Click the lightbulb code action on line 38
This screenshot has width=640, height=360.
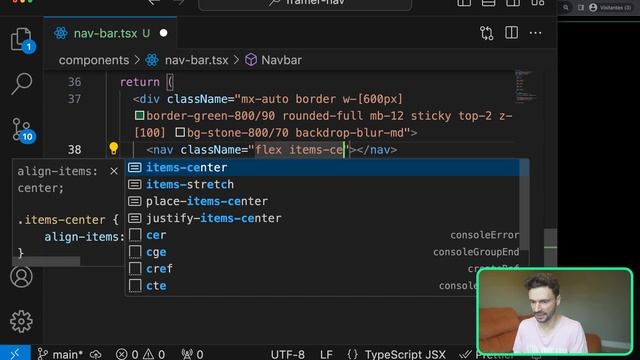tap(113, 149)
